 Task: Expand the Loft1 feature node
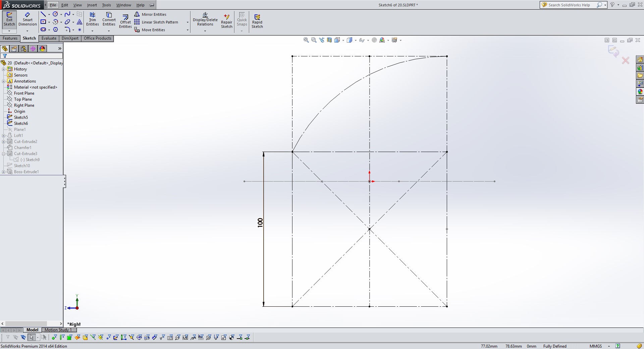click(x=3, y=136)
